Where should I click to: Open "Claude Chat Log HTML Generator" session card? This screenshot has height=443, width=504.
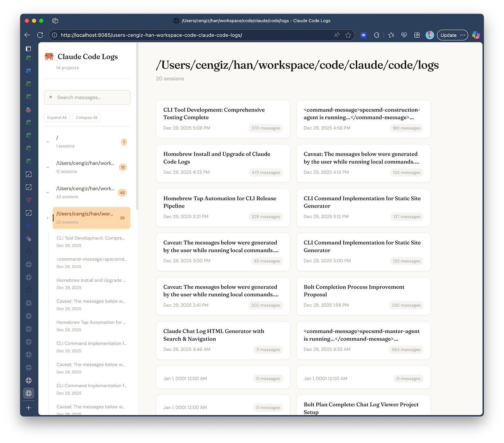[223, 340]
